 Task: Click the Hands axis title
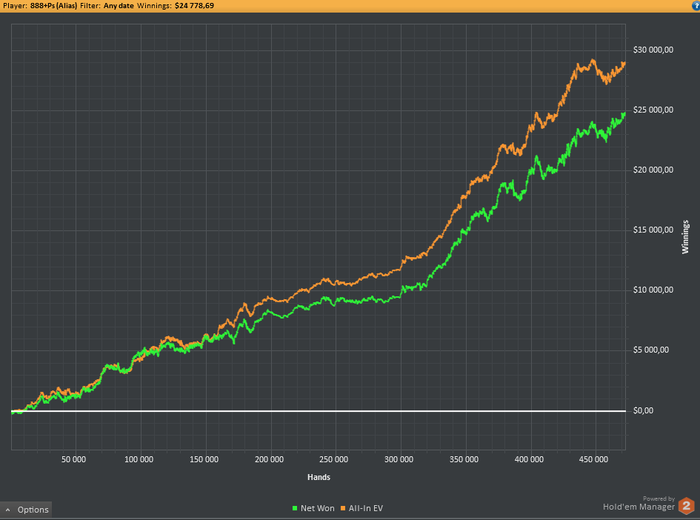(319, 477)
